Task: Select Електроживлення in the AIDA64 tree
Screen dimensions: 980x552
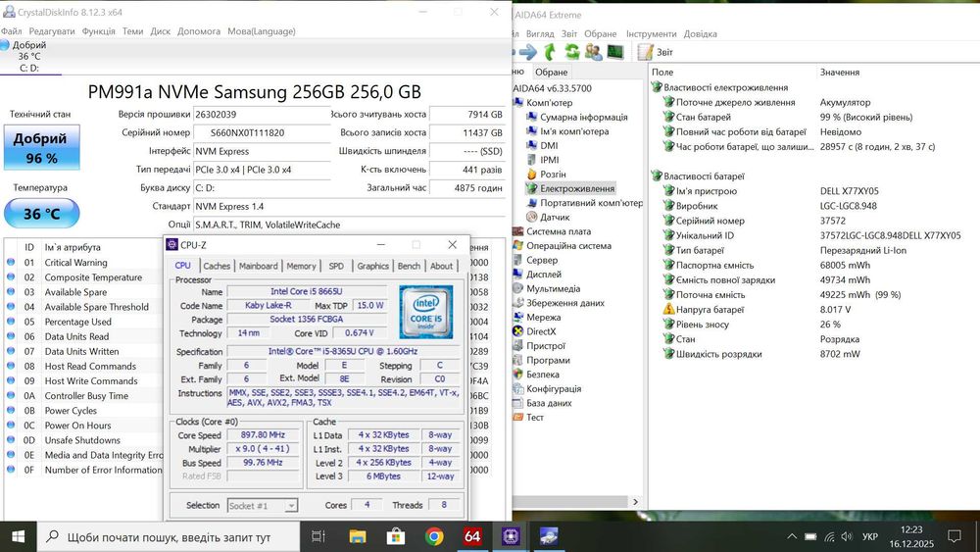Action: pos(570,188)
